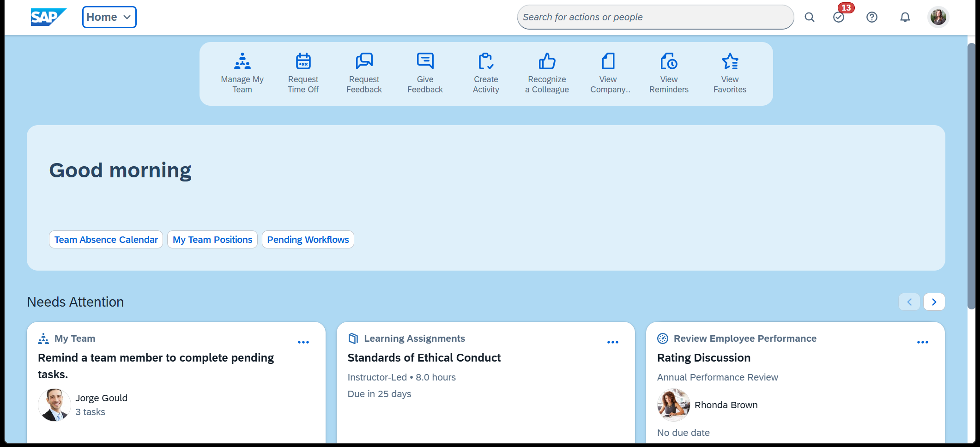Viewport: 980px width, 447px height.
Task: Open the Team Absence Calendar
Action: [106, 239]
